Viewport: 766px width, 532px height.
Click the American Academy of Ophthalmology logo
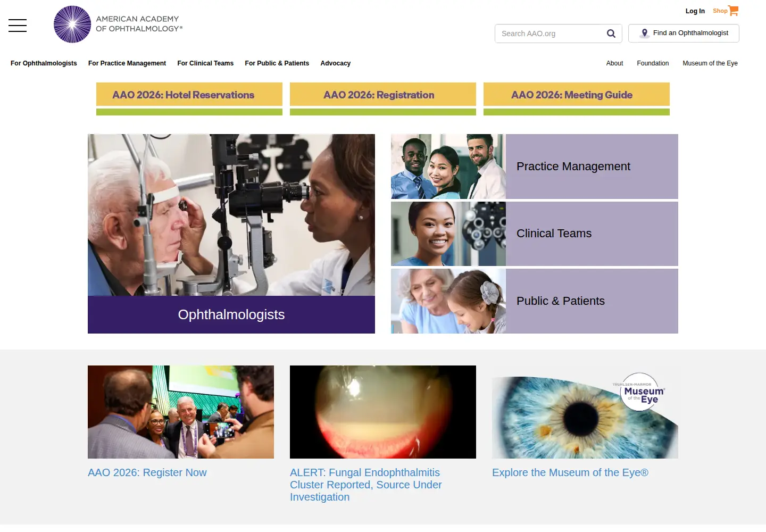118,24
